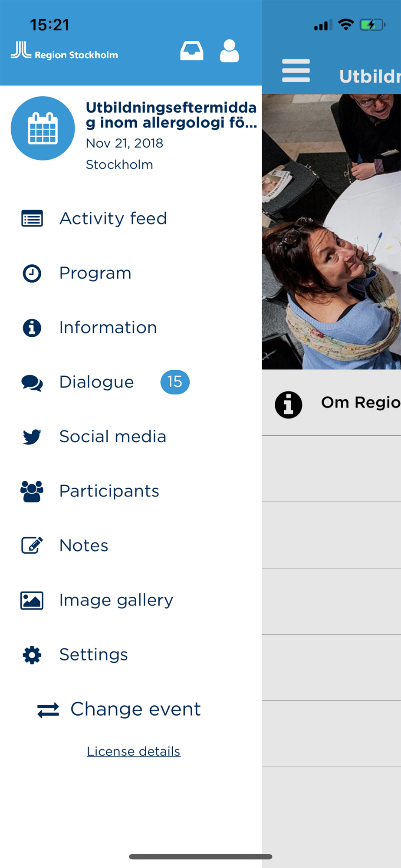Tap the Region Stockholm logo
The width and height of the screenshot is (401, 868).
[64, 51]
